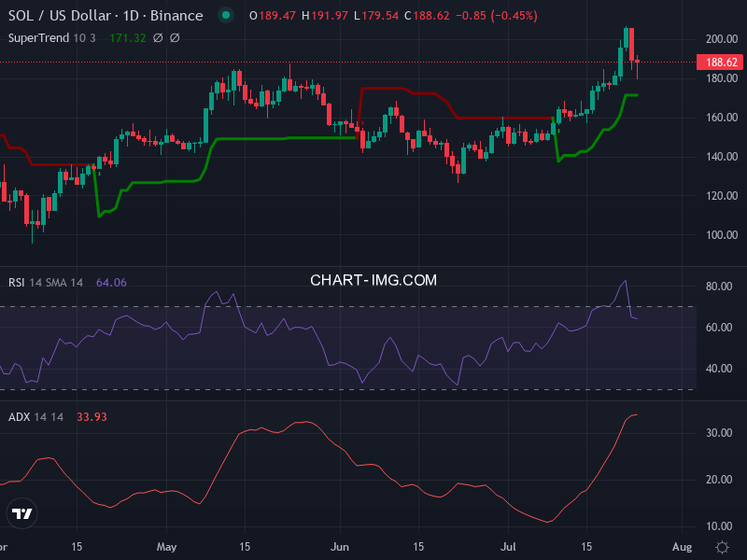The image size is (747, 560).
Task: Click the SuperTrend indicator label
Action: pyautogui.click(x=38, y=37)
